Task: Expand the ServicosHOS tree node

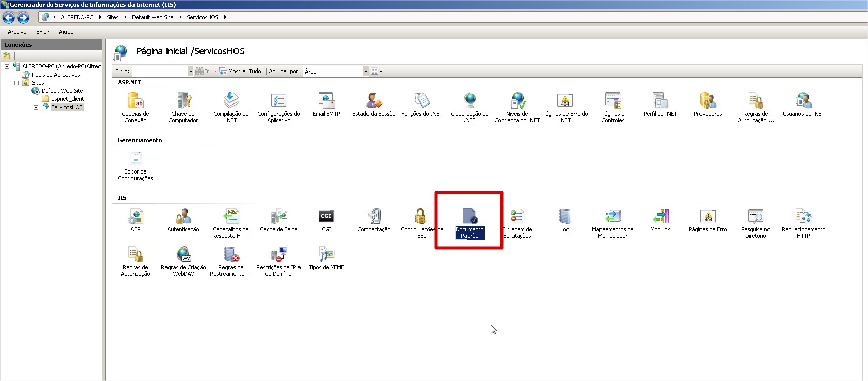Action: (x=36, y=107)
